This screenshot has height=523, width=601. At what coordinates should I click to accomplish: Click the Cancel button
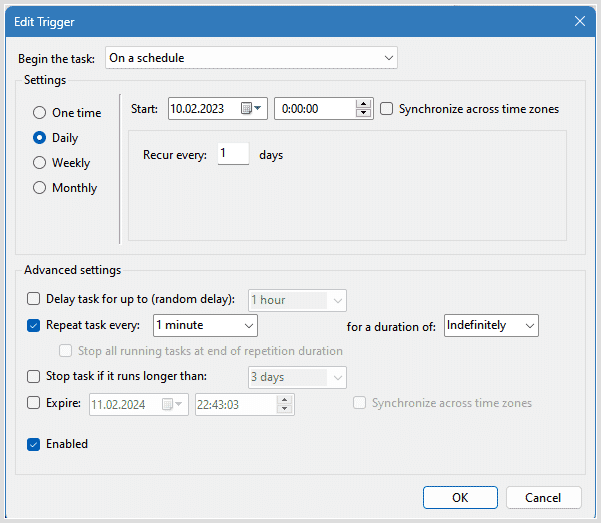543,498
